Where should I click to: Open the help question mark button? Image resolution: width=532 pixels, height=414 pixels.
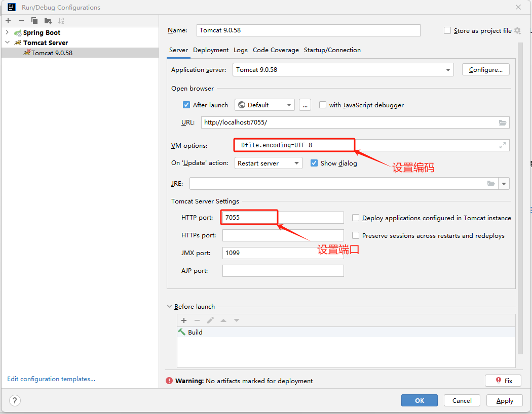15,400
